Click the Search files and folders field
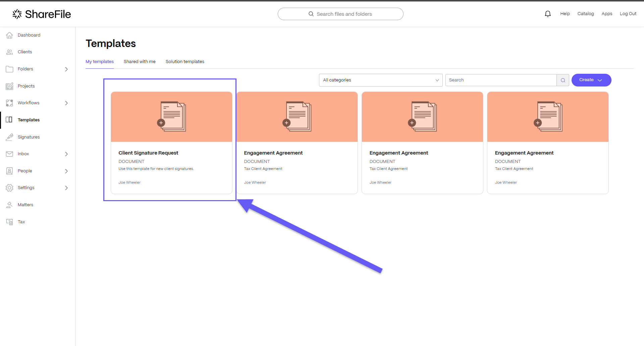644x346 pixels. pos(340,14)
